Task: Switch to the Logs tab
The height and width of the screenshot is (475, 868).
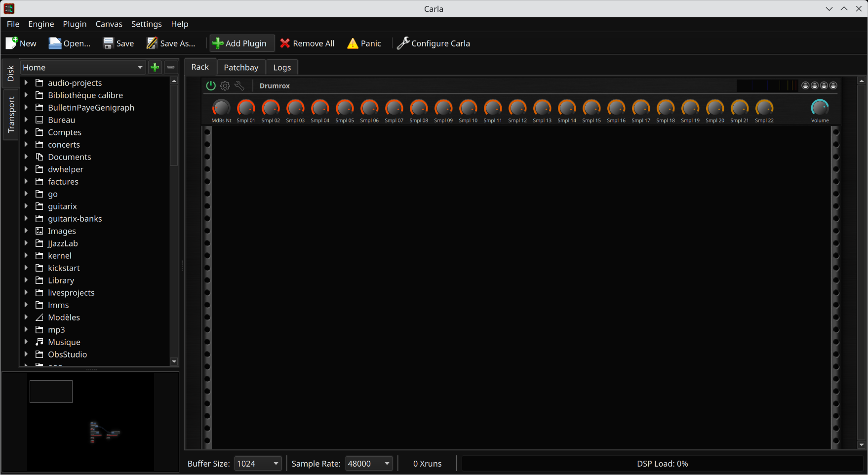Action: point(282,68)
